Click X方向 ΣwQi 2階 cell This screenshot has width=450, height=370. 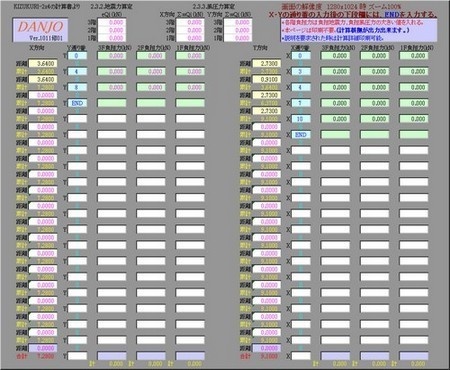tap(190, 30)
